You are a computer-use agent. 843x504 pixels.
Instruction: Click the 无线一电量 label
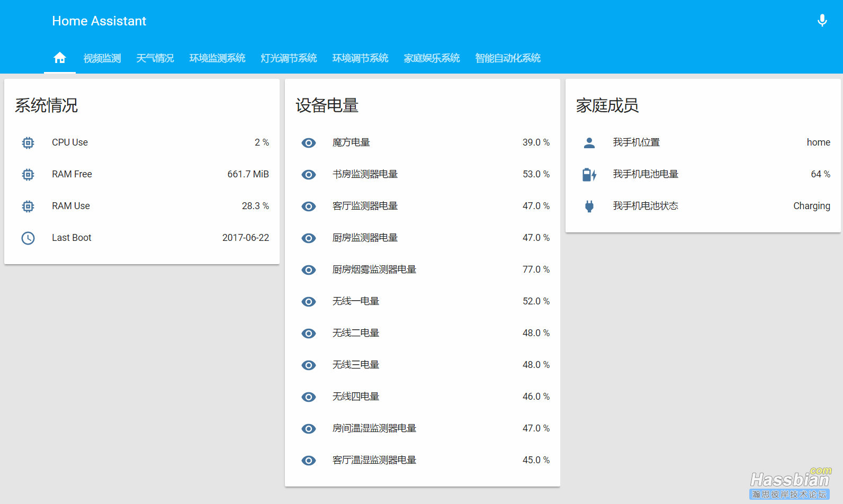(356, 301)
